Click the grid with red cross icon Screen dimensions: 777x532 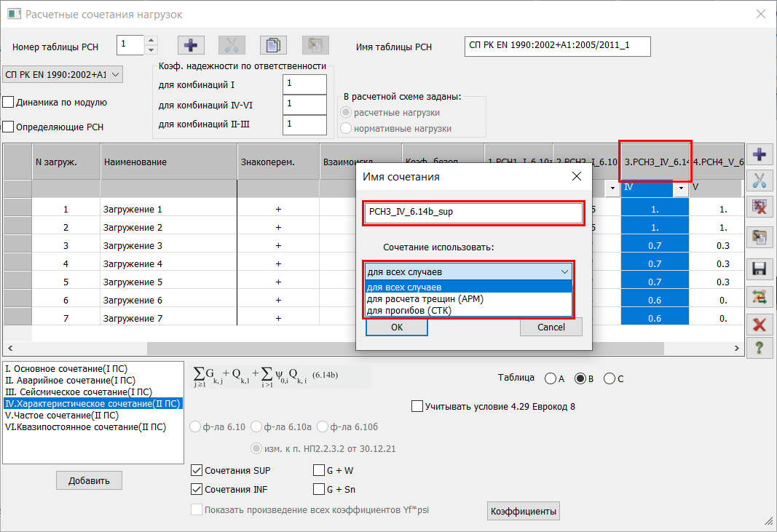click(760, 209)
